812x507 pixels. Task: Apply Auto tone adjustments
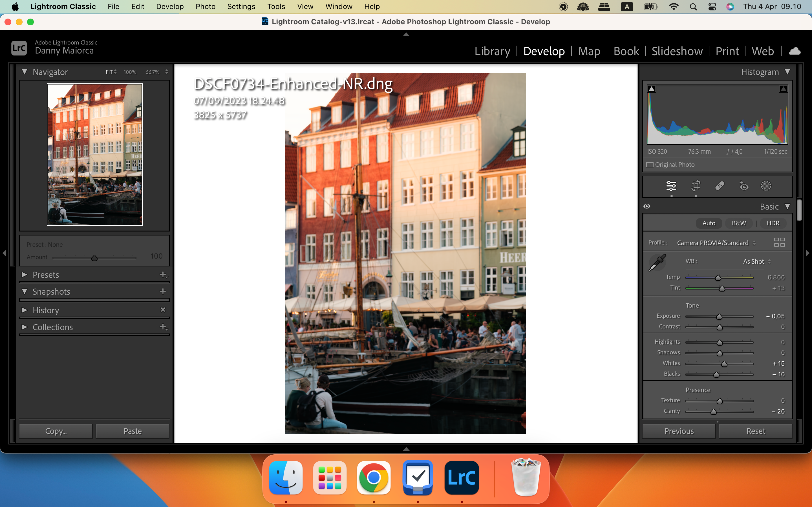click(x=709, y=223)
